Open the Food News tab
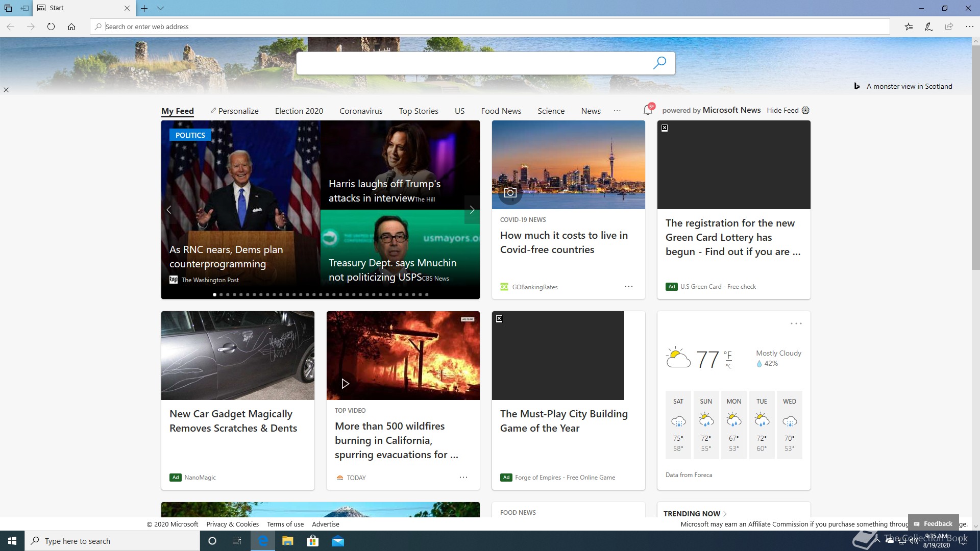 coord(501,111)
